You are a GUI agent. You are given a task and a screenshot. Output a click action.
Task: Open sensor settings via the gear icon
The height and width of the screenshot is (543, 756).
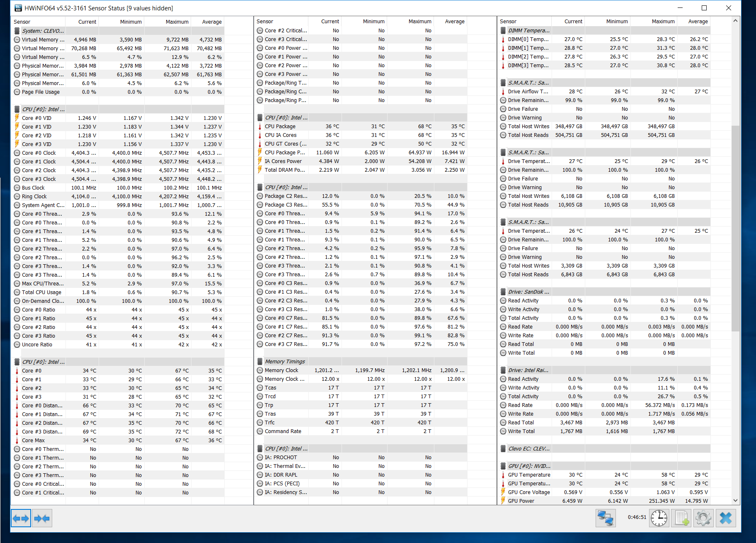(704, 518)
